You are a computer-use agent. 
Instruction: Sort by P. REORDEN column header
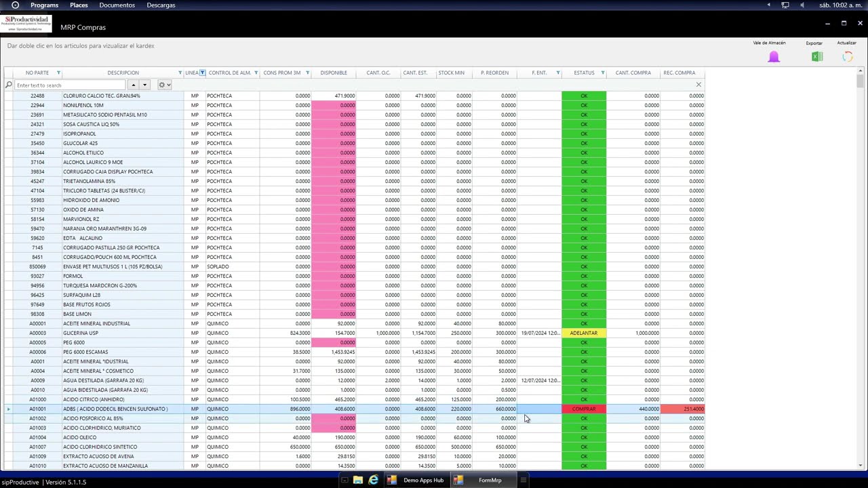(494, 73)
